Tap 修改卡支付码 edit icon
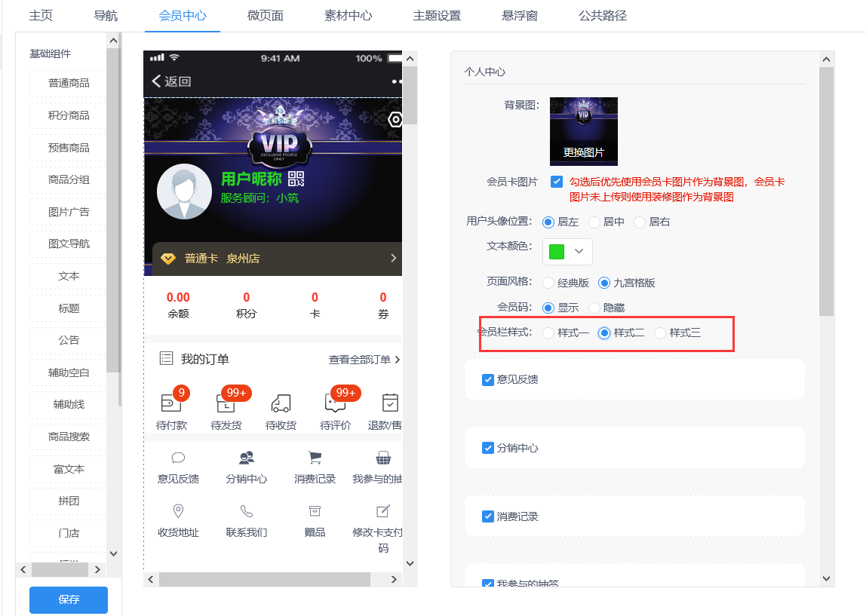The width and height of the screenshot is (866, 616). point(382,511)
